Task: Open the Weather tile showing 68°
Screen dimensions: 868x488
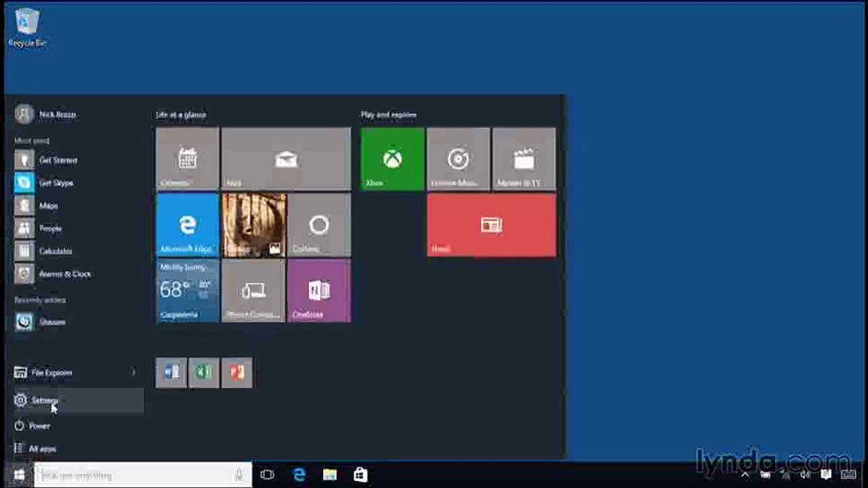Action: (x=188, y=291)
